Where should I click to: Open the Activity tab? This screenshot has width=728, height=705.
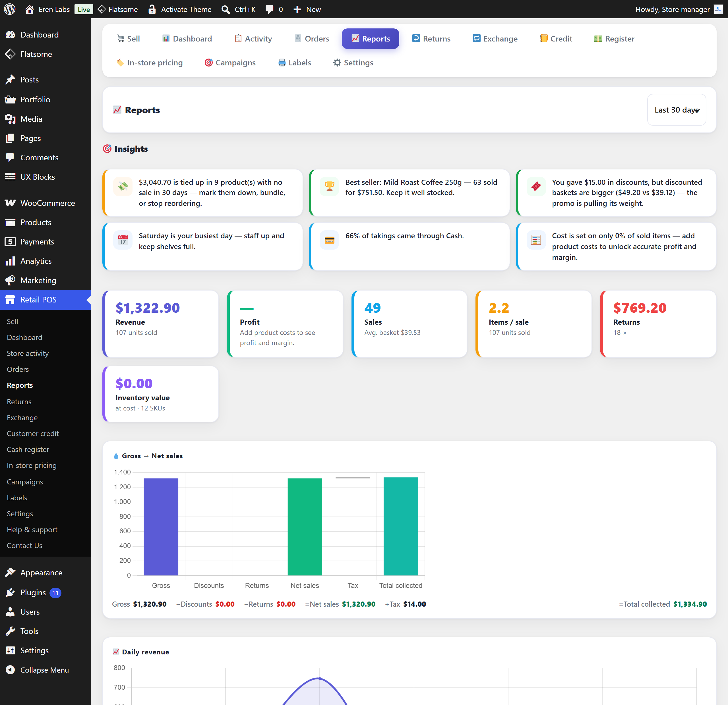tap(253, 39)
